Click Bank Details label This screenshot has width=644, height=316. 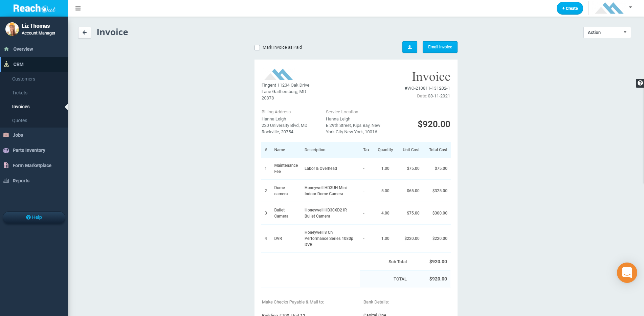pos(376,302)
